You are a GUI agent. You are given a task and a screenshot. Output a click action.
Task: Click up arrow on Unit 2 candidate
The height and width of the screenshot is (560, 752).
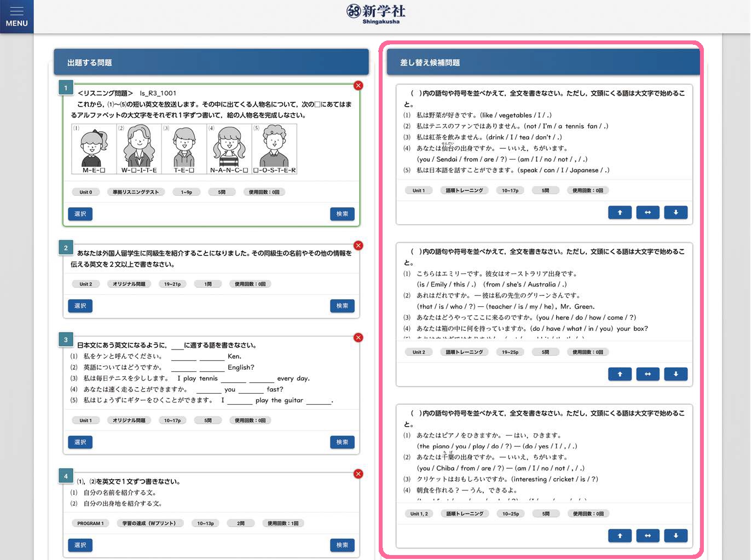(620, 374)
